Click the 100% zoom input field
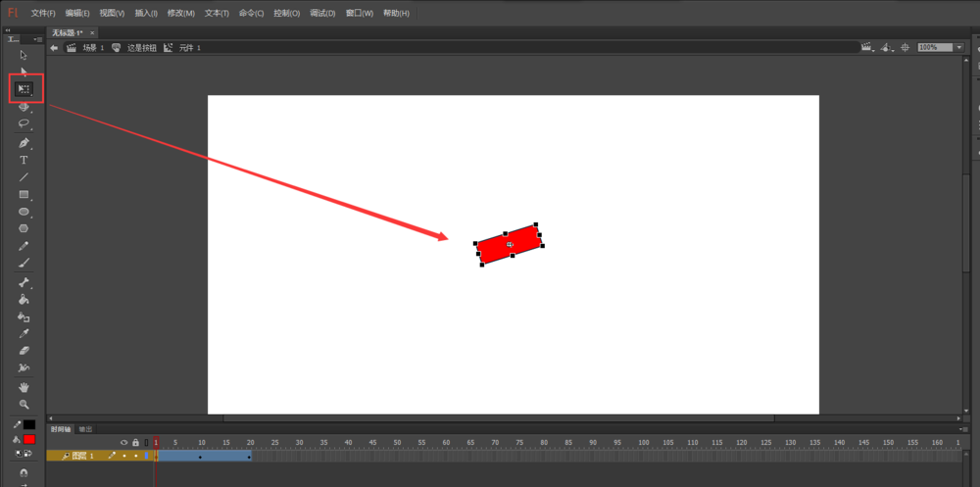 tap(936, 47)
